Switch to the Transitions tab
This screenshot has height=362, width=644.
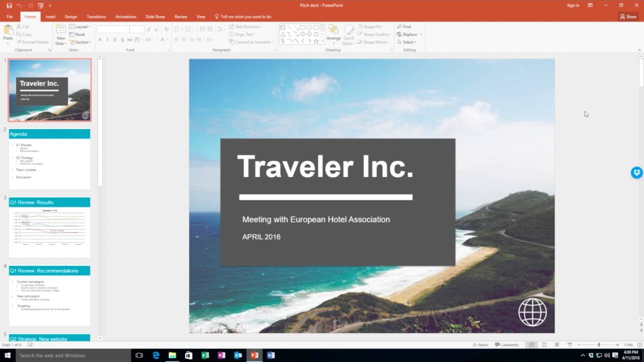point(96,17)
